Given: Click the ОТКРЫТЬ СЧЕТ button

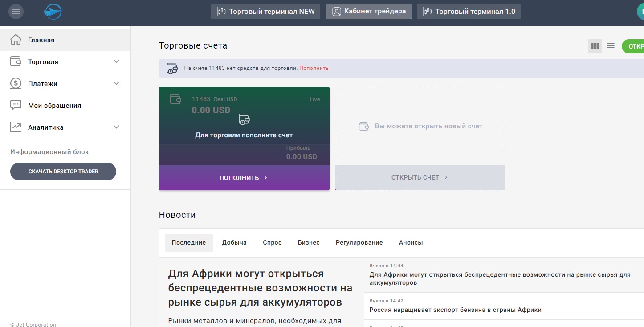Looking at the screenshot, I should pyautogui.click(x=420, y=177).
